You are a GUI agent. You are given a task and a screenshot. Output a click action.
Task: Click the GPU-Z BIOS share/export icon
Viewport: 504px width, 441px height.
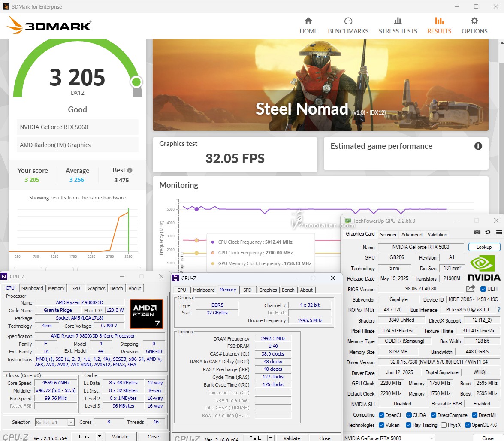(x=471, y=289)
